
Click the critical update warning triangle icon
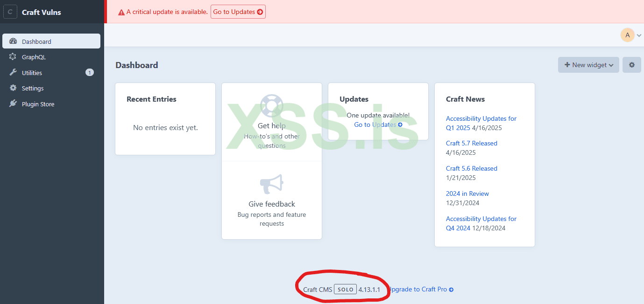coord(121,12)
